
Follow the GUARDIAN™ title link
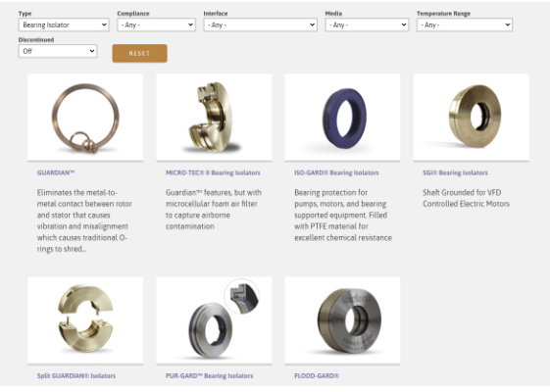click(x=56, y=172)
